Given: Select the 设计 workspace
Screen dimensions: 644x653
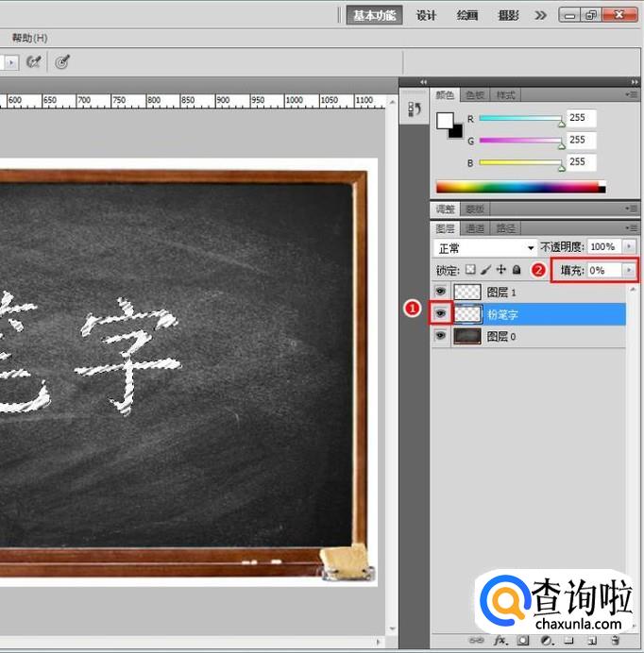Looking at the screenshot, I should 426,15.
